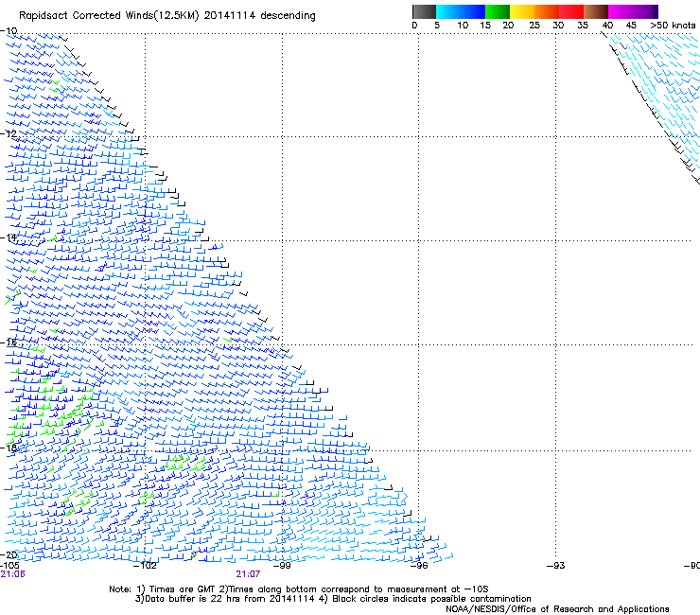Viewport: 700px width, 615px height.
Task: Click the '0' label under the color bar
Action: (414, 26)
